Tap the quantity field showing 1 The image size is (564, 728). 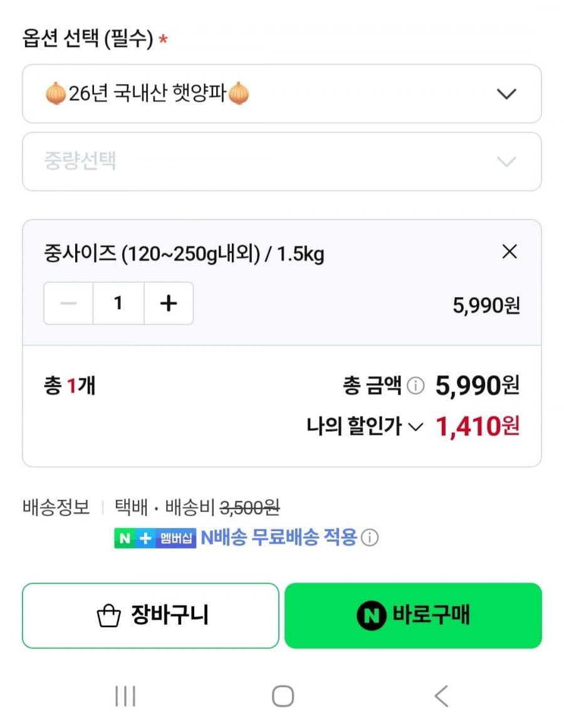pos(118,303)
